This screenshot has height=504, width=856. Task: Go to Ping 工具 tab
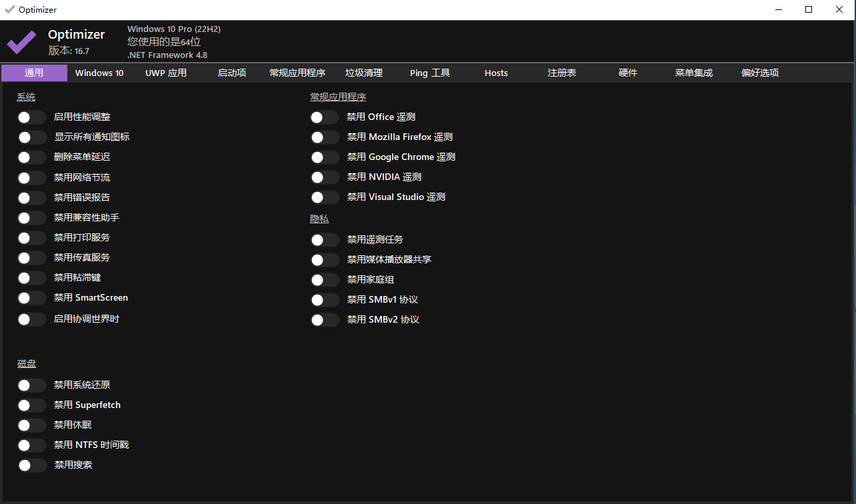pyautogui.click(x=430, y=73)
